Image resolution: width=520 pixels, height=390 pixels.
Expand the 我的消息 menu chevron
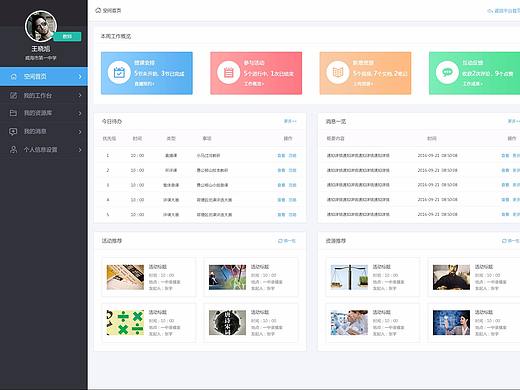coord(80,132)
